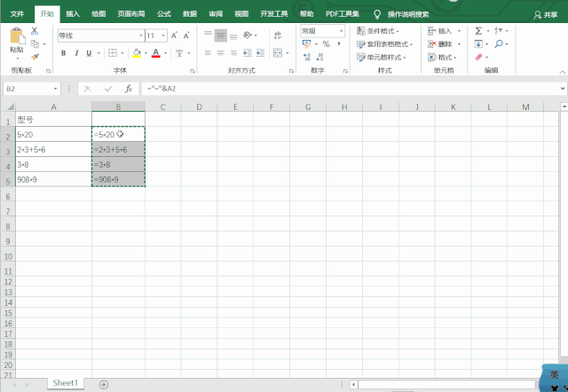Viewport: 568px width, 392px height.
Task: Click the select-all corner triangle
Action: tap(11, 106)
